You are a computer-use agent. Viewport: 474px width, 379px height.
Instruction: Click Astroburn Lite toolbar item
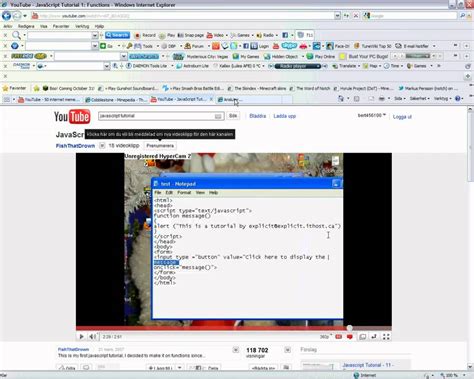point(193,66)
